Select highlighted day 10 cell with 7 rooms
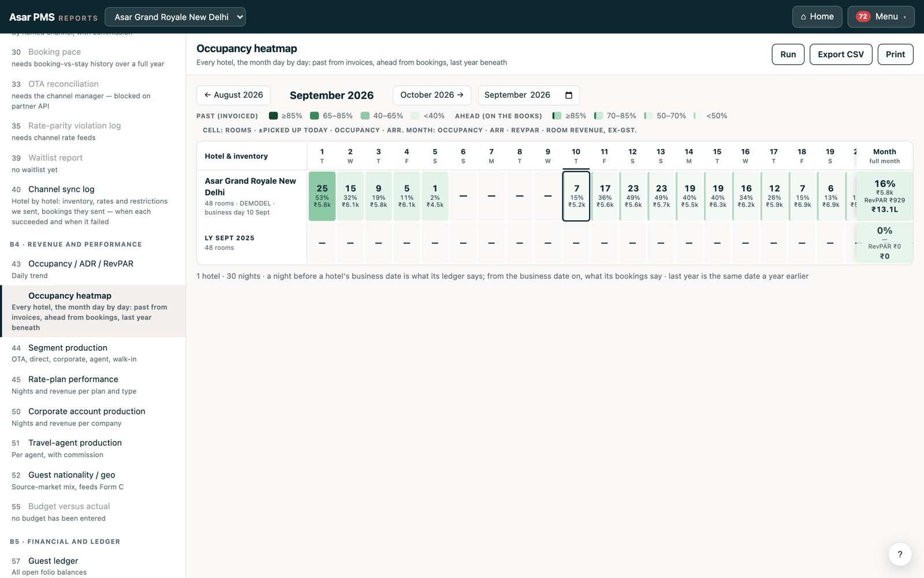 click(576, 196)
